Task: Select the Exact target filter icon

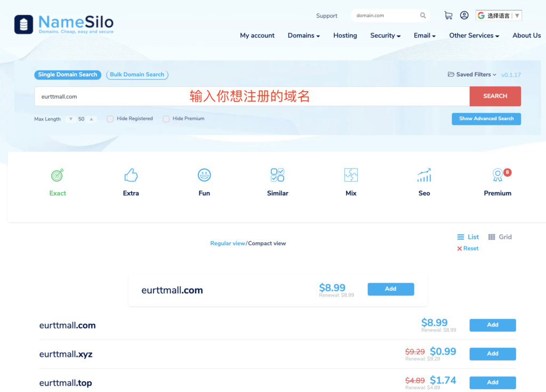Action: point(58,175)
